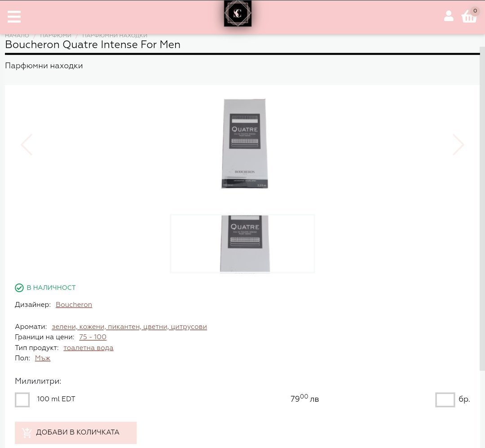Select the Мъж gender link
The height and width of the screenshot is (448, 485).
point(43,358)
